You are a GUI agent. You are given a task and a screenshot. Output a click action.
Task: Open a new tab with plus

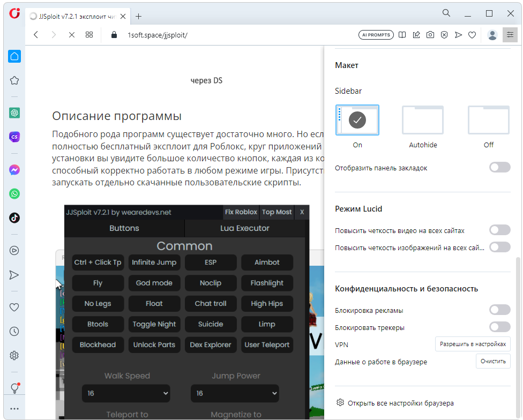pos(139,16)
